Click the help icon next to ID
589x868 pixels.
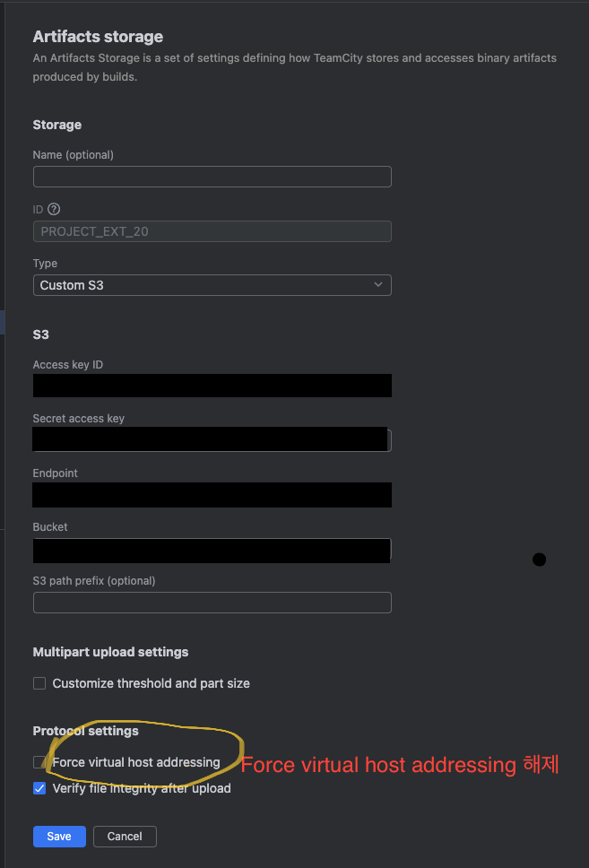point(54,209)
